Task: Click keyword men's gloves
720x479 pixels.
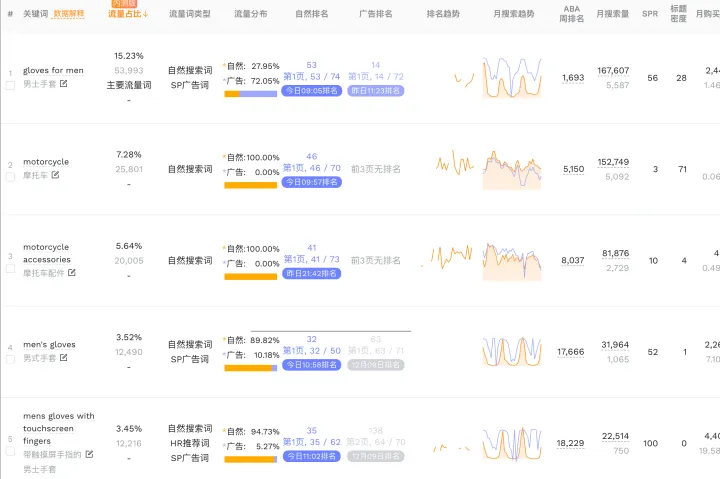Action: pos(49,344)
